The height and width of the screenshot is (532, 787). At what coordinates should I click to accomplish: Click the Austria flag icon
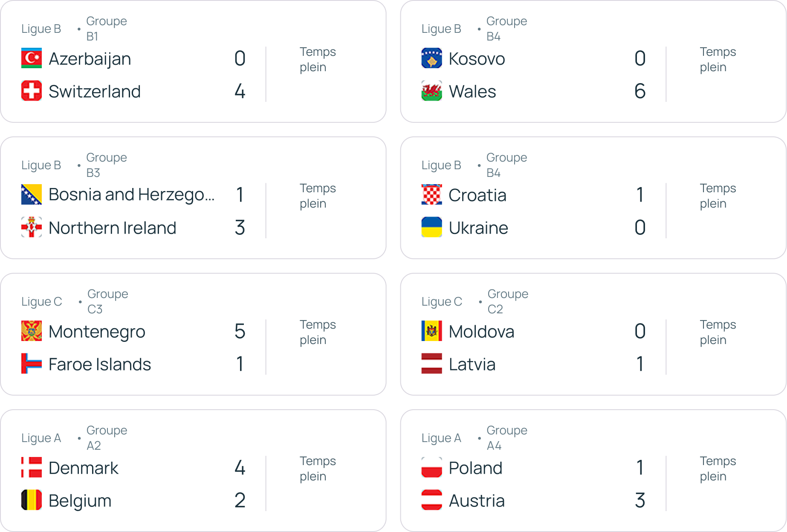[431, 500]
